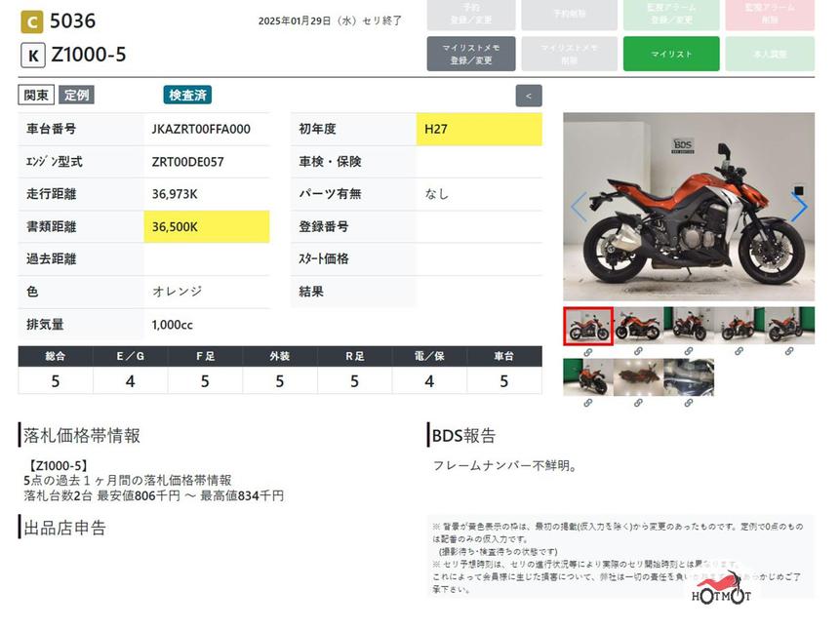This screenshot has width=840, height=630.
Task: Click the 予約 登録/変更 button
Action: (470, 14)
